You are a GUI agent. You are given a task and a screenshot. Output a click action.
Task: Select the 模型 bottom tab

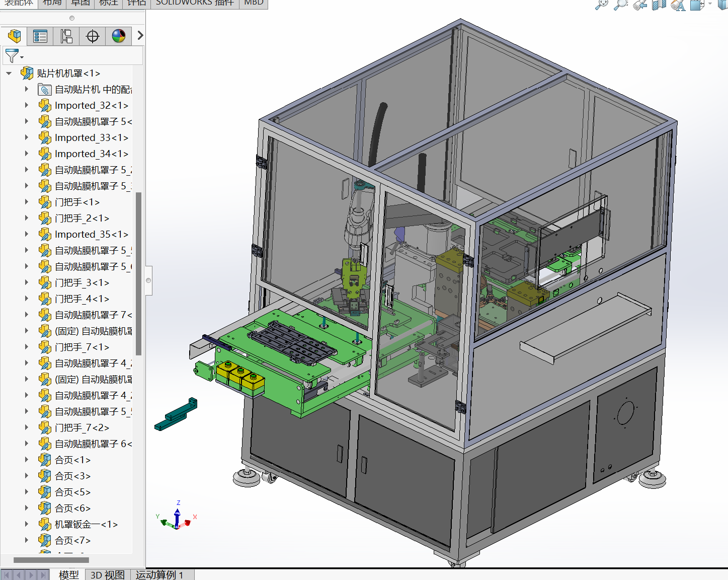68,574
